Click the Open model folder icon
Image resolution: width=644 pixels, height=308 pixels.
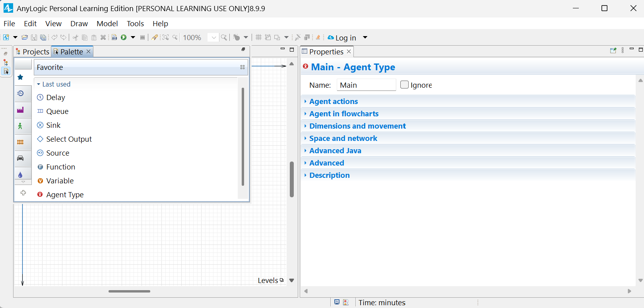pos(25,37)
